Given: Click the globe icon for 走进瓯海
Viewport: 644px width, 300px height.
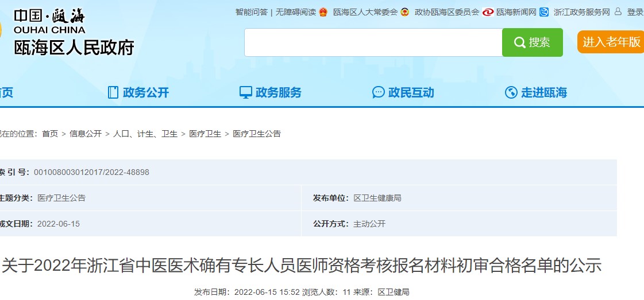Looking at the screenshot, I should point(511,92).
